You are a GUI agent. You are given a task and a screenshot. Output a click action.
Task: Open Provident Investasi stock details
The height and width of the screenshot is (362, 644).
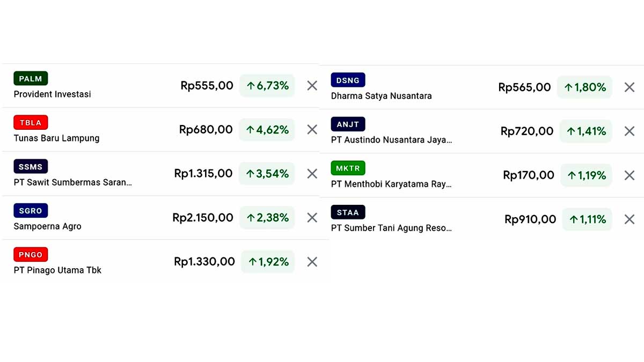coord(51,94)
